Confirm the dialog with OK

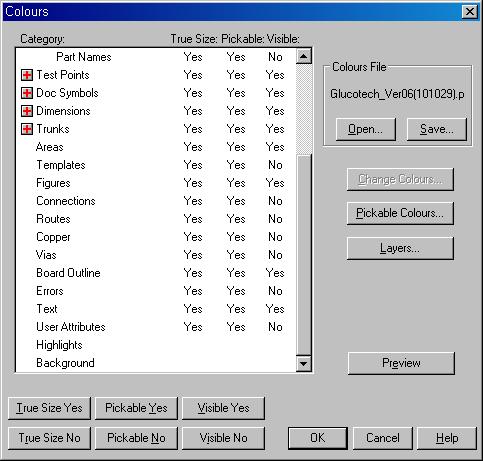tap(318, 438)
